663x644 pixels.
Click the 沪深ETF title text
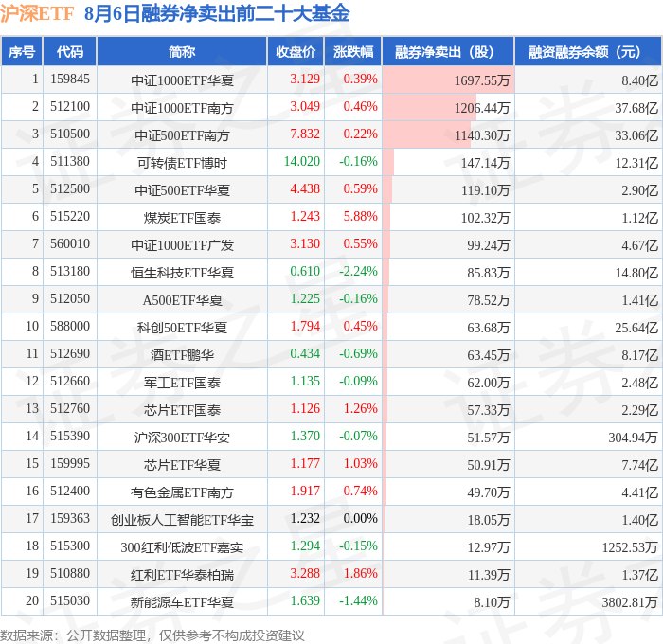(37, 13)
